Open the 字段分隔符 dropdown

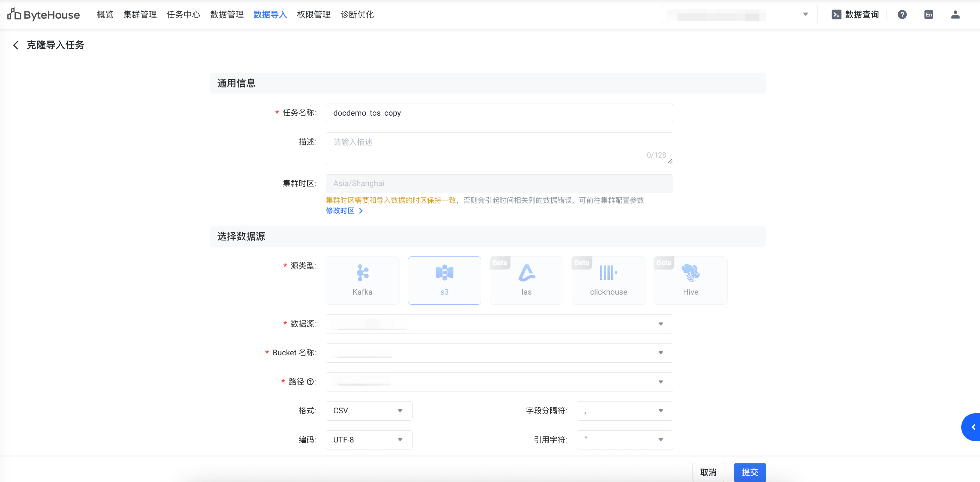pos(624,411)
